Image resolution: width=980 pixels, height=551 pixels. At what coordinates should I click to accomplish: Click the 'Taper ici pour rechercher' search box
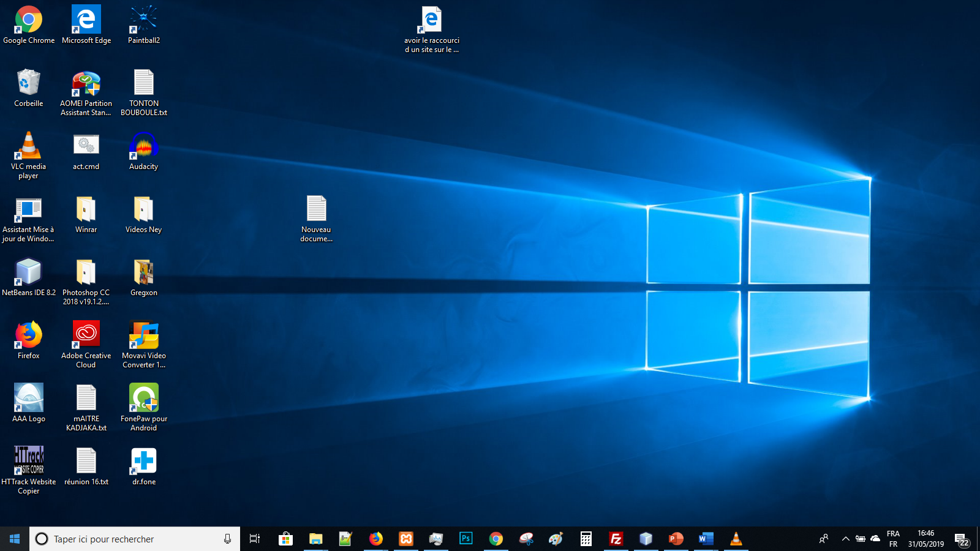[x=135, y=539]
